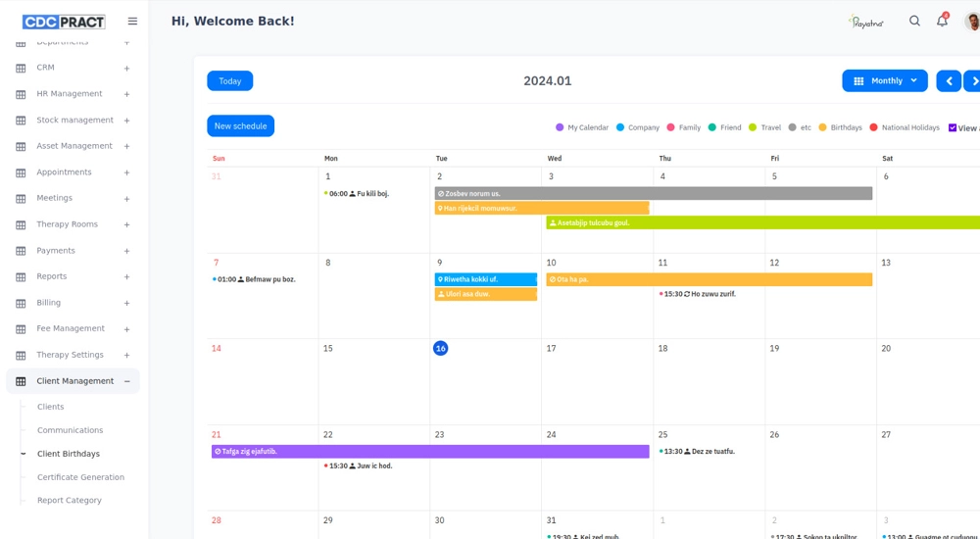Screen dimensions: 980x539
Task: Expand the HR Management menu
Action: [x=126, y=94]
